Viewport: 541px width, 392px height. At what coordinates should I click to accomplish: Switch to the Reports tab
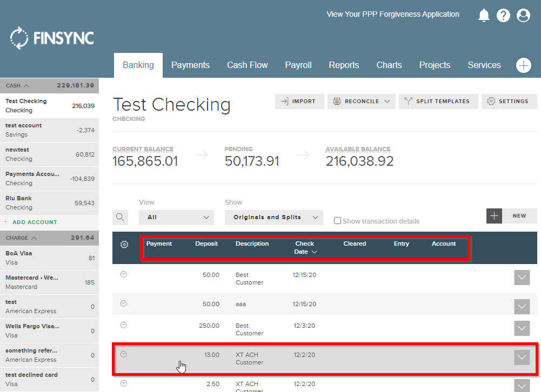344,65
